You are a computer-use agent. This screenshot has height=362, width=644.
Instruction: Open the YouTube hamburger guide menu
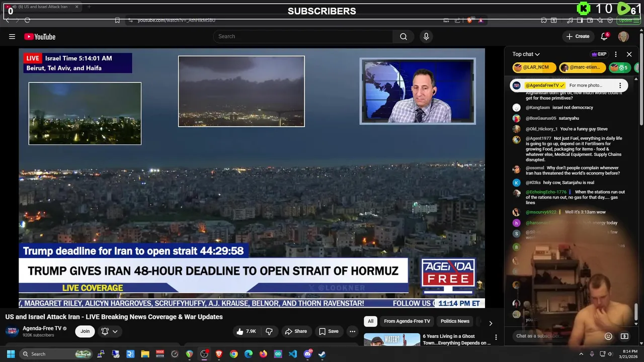click(12, 36)
